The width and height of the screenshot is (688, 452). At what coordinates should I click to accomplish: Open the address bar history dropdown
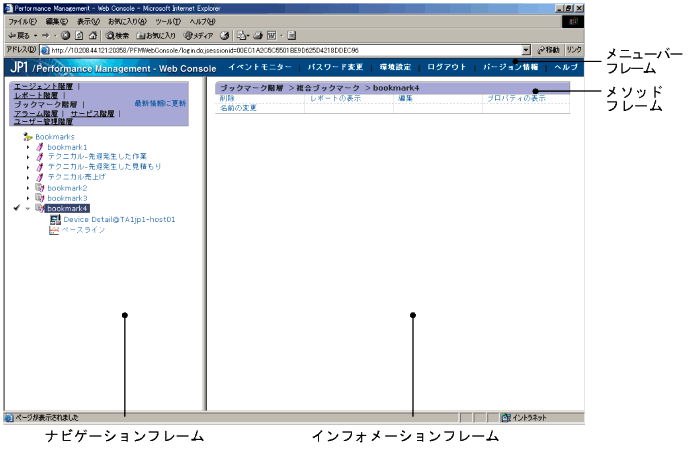(x=527, y=50)
